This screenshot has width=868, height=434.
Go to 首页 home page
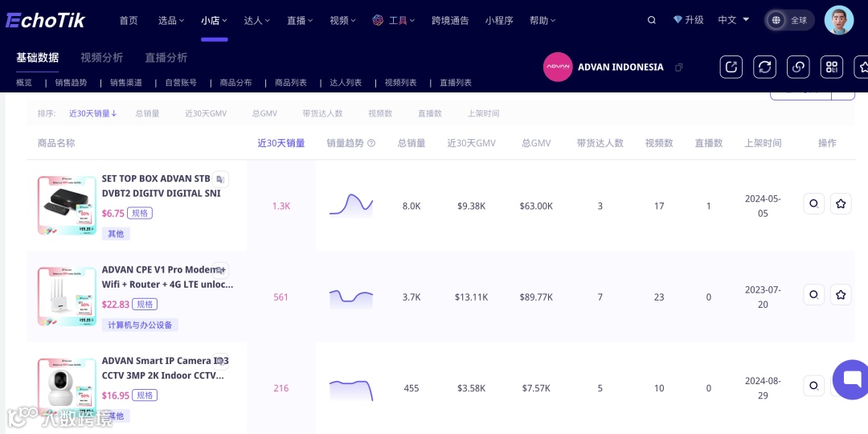point(129,20)
